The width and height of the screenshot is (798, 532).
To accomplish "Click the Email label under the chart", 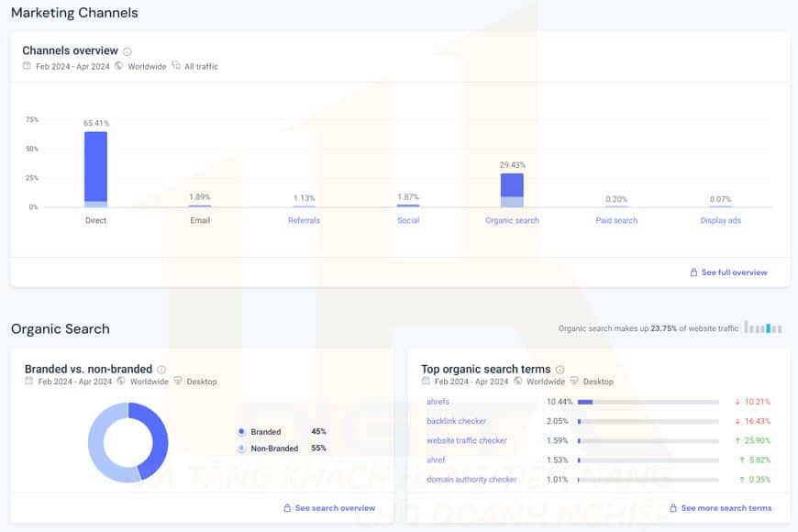I will click(x=200, y=220).
